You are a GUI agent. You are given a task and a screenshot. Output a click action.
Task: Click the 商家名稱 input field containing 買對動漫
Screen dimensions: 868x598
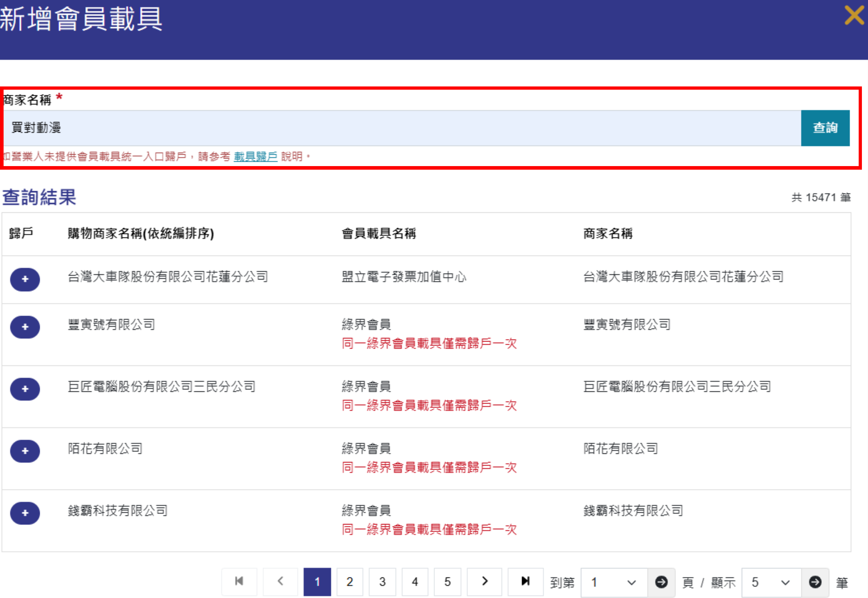click(x=402, y=128)
